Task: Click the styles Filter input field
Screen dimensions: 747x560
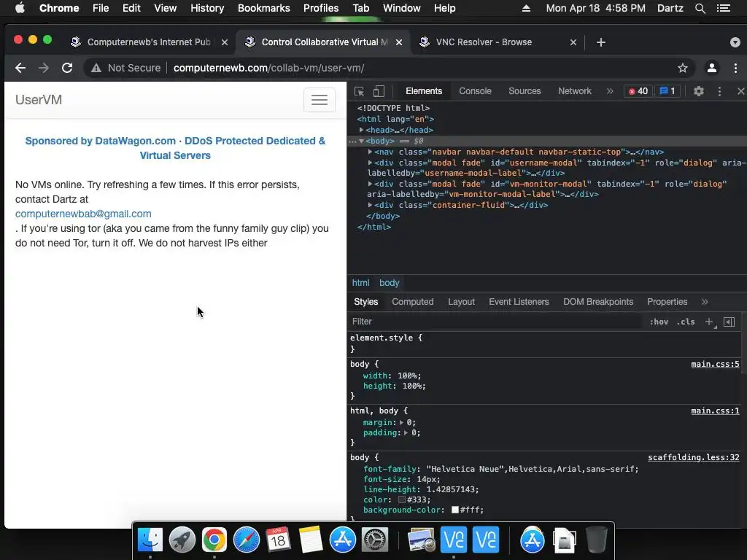Action: [495, 322]
